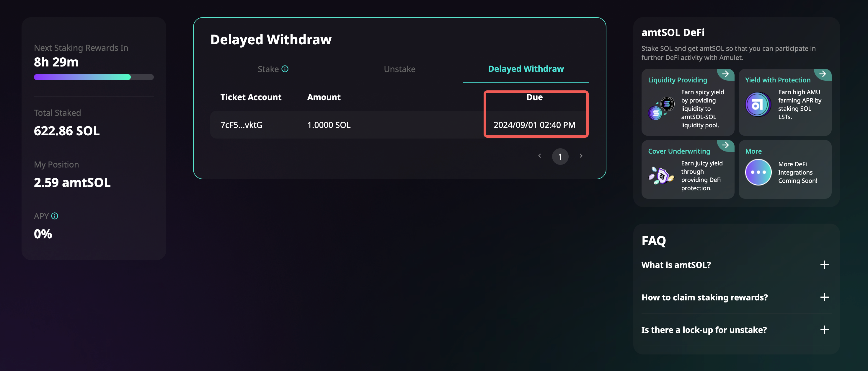Click the staking rewards progress bar
The width and height of the screenshot is (868, 371).
(94, 77)
